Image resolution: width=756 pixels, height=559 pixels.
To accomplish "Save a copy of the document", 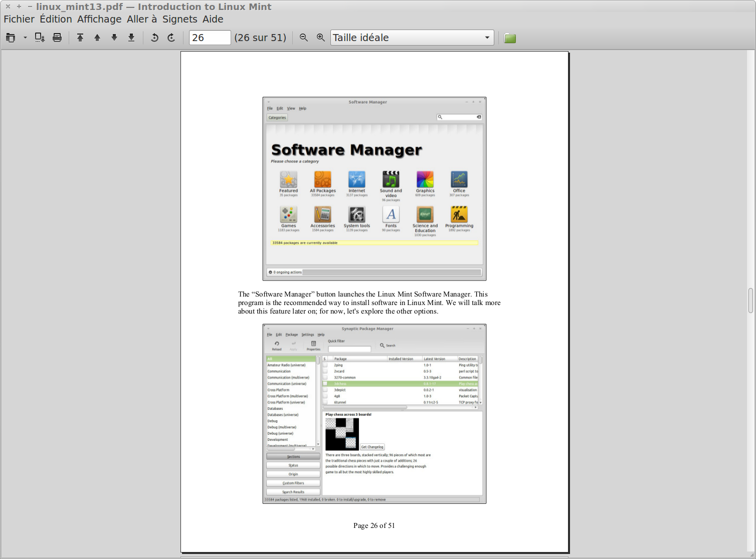I will click(x=40, y=38).
